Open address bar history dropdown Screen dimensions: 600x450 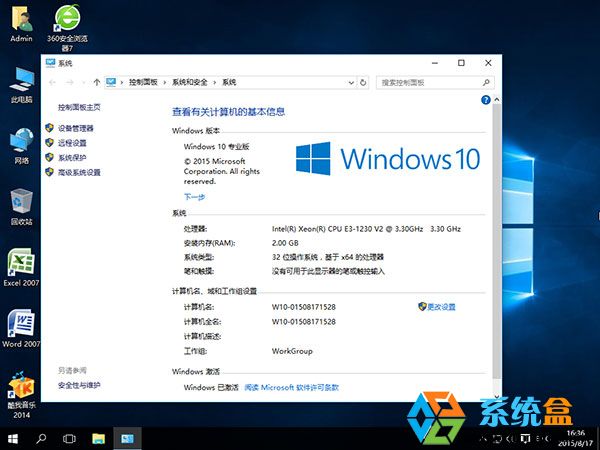click(x=351, y=82)
